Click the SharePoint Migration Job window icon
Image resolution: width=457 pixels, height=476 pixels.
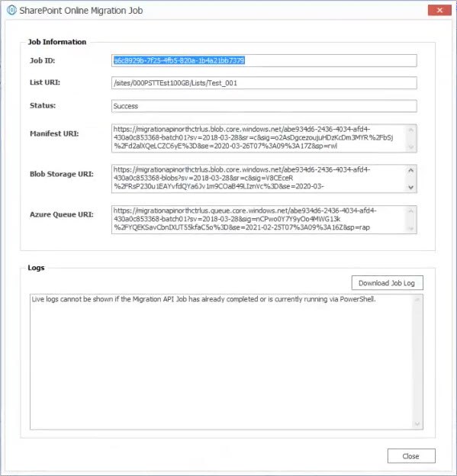(x=11, y=10)
